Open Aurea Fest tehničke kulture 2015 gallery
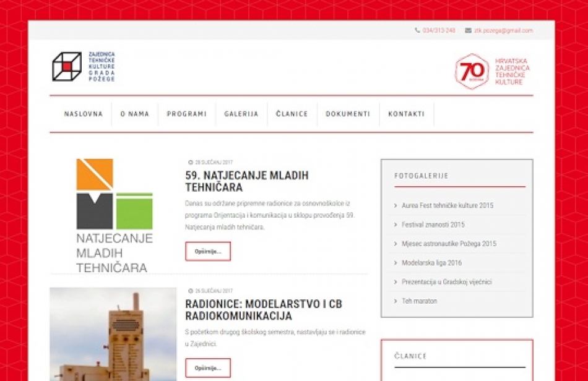The width and height of the screenshot is (588, 381). tap(447, 205)
